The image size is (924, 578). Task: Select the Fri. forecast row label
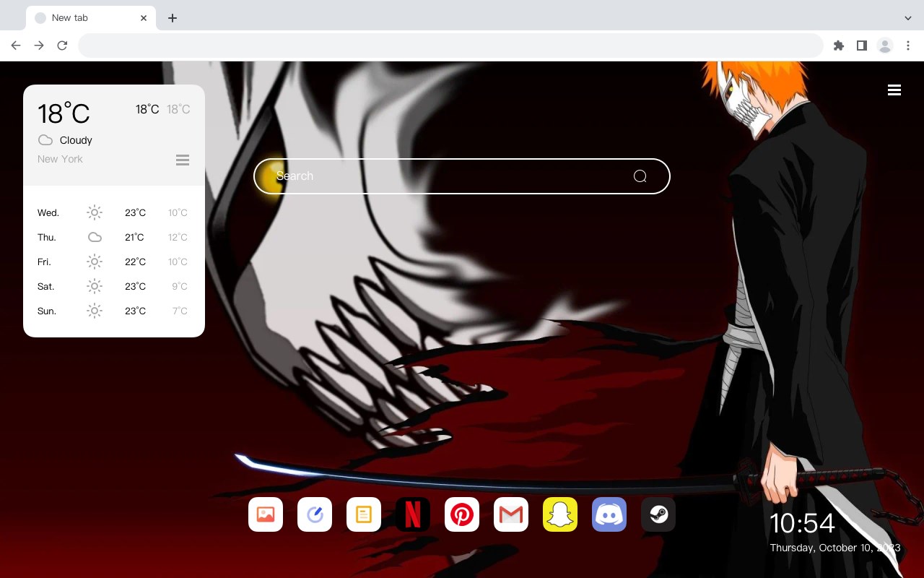44,262
